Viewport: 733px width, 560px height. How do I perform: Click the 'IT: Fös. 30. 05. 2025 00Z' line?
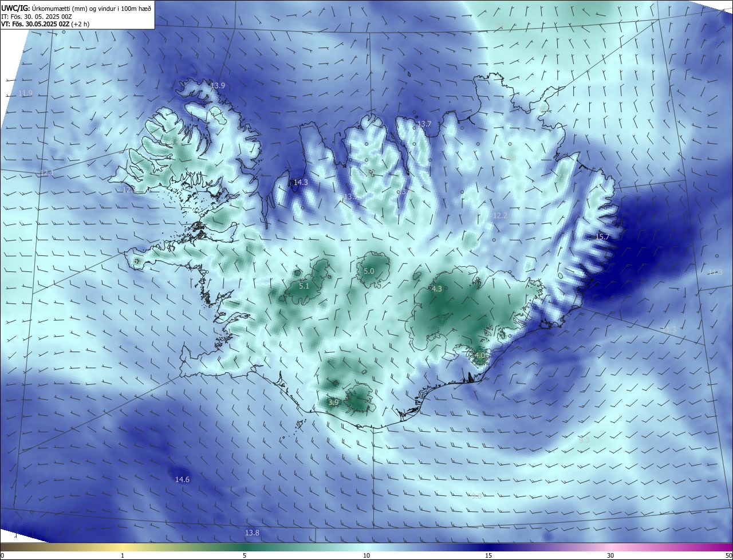tap(36, 16)
